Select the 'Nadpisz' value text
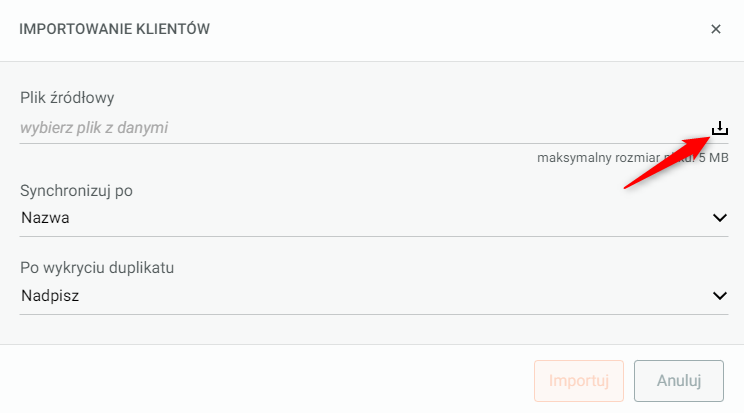The image size is (744, 413). [50, 296]
